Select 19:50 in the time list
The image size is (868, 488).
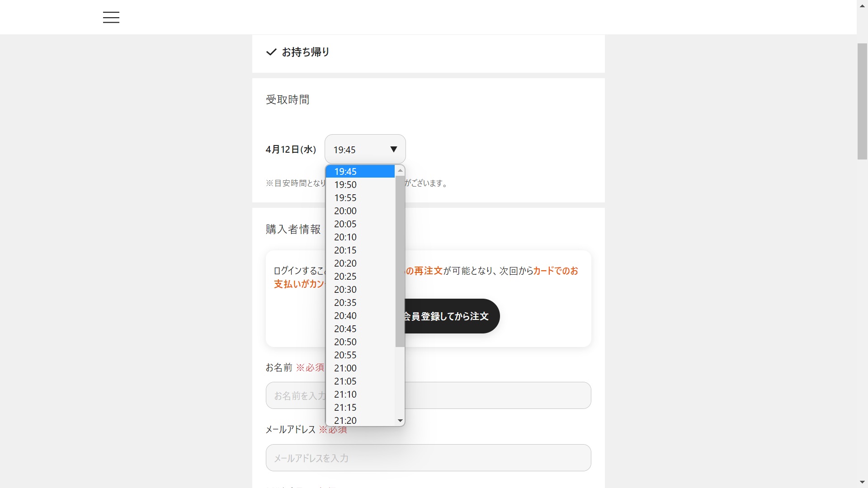pyautogui.click(x=360, y=184)
